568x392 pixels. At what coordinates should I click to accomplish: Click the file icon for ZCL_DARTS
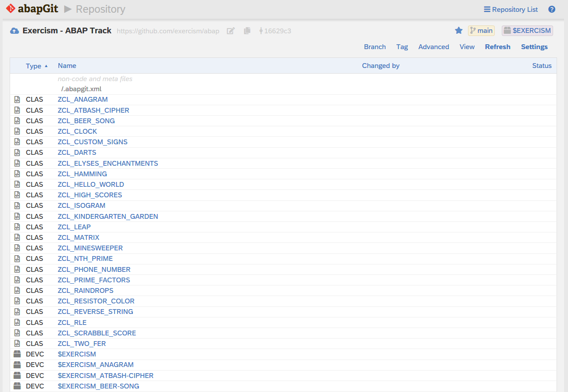(17, 153)
